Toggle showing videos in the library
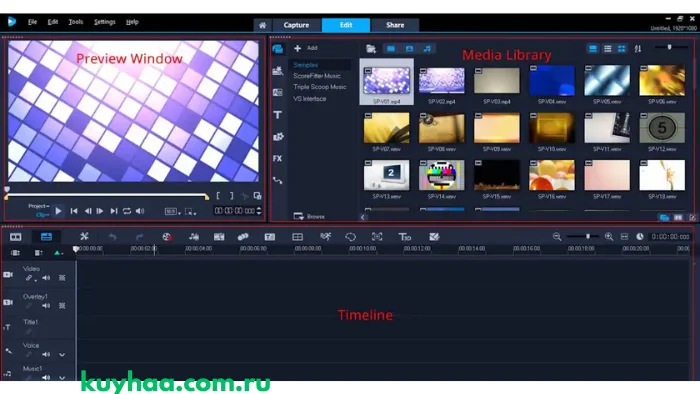This screenshot has width=700, height=394. [x=391, y=49]
